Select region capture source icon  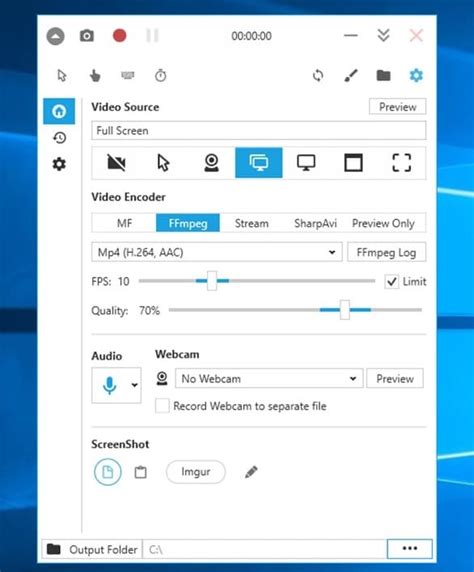click(x=401, y=163)
